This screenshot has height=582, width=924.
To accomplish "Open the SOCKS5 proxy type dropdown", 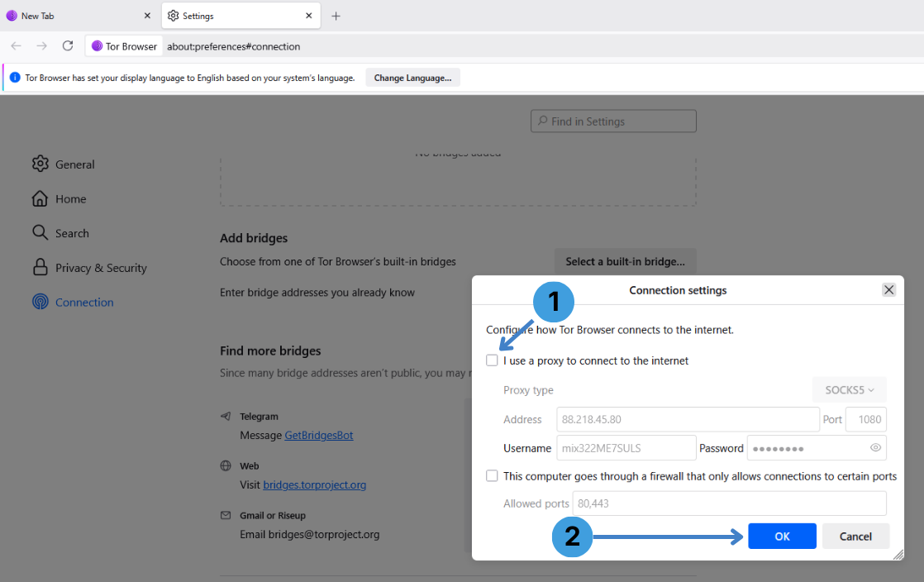I will click(x=849, y=389).
